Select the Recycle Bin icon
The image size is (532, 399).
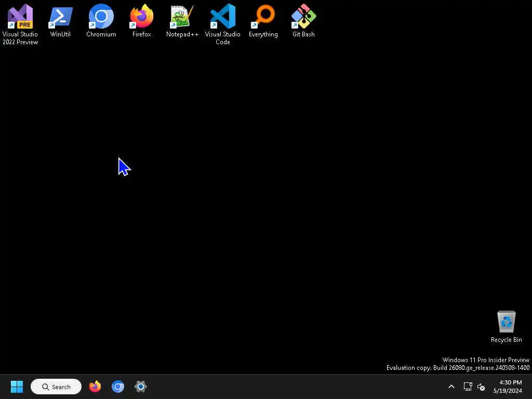tap(506, 326)
